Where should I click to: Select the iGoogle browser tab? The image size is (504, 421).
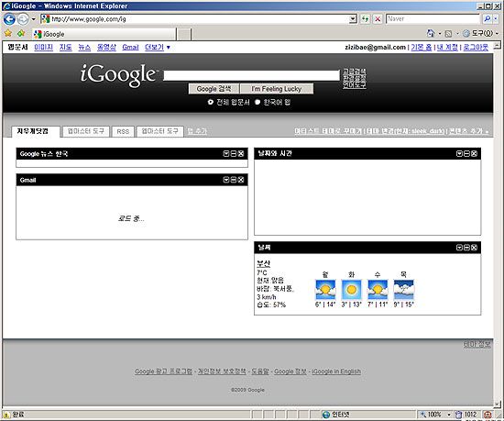tap(104, 34)
